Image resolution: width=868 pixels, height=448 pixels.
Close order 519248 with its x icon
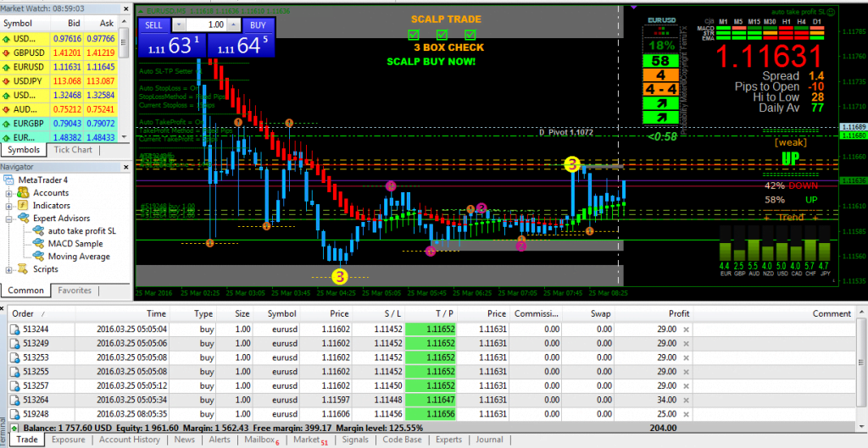(685, 414)
